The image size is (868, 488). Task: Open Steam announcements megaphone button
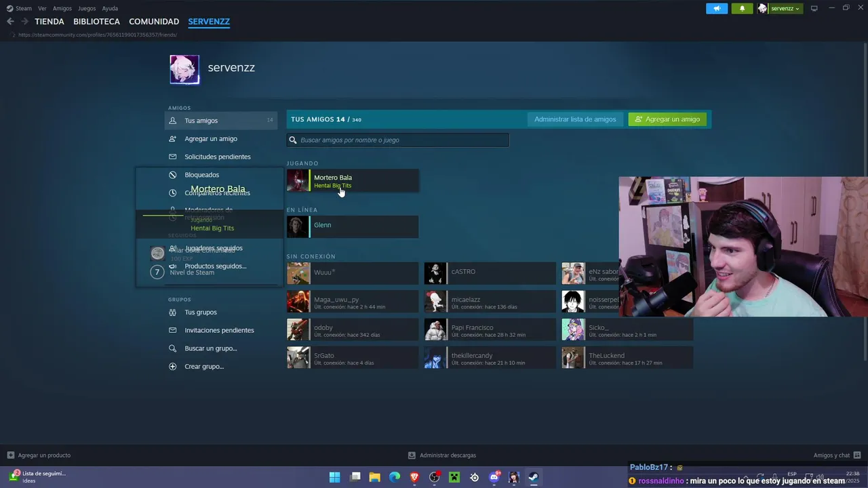click(x=717, y=8)
